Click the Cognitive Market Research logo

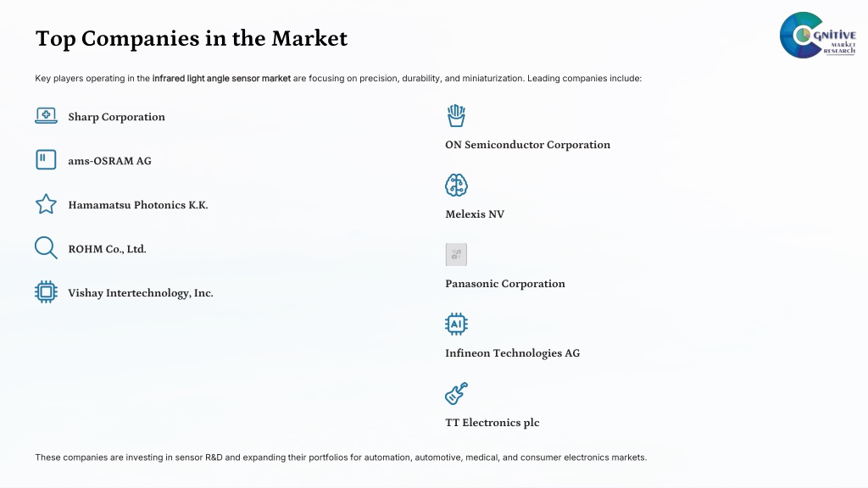[818, 35]
